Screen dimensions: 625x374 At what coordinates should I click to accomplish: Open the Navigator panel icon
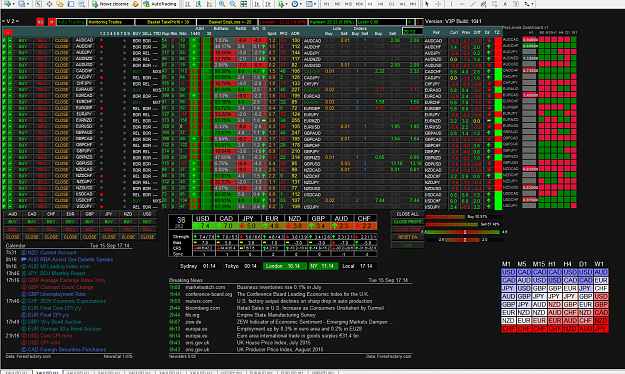point(60,4)
